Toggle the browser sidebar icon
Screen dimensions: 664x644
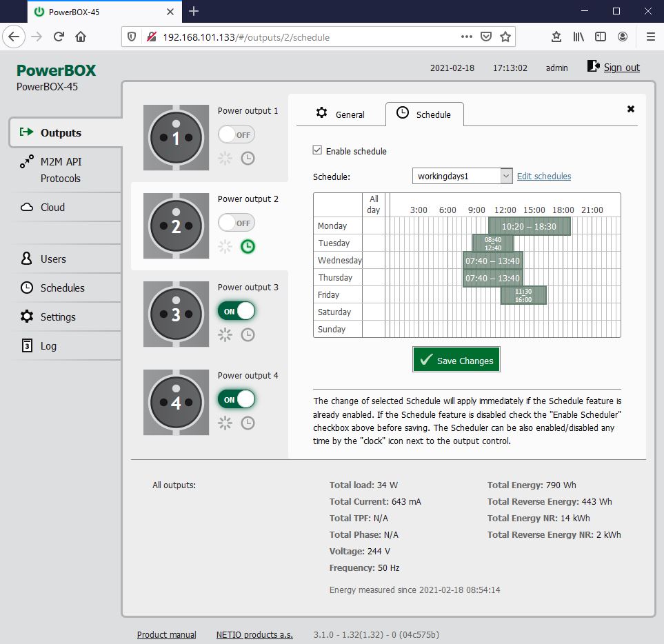pos(601,37)
